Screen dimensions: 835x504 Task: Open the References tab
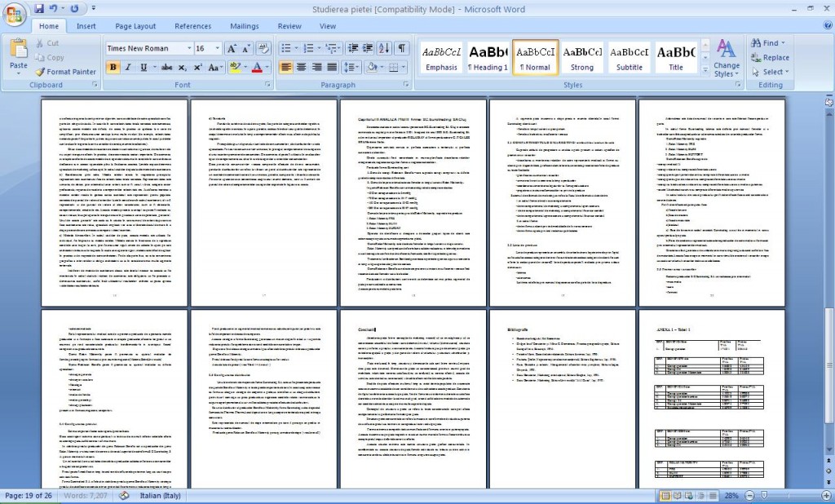(192, 26)
